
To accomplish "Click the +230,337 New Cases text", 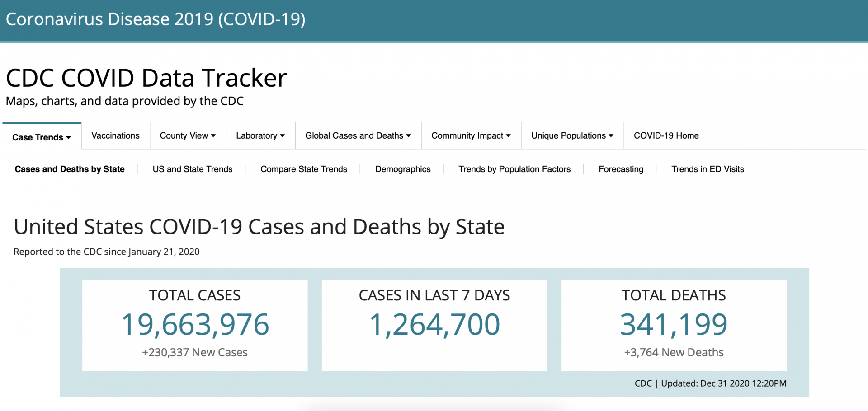I will (195, 352).
